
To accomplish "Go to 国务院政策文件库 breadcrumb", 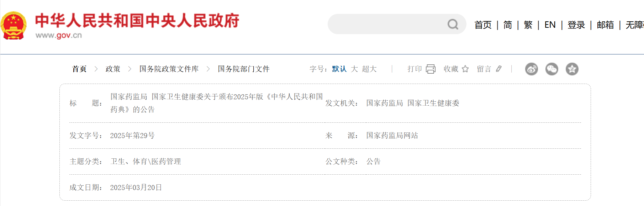I will coord(169,69).
